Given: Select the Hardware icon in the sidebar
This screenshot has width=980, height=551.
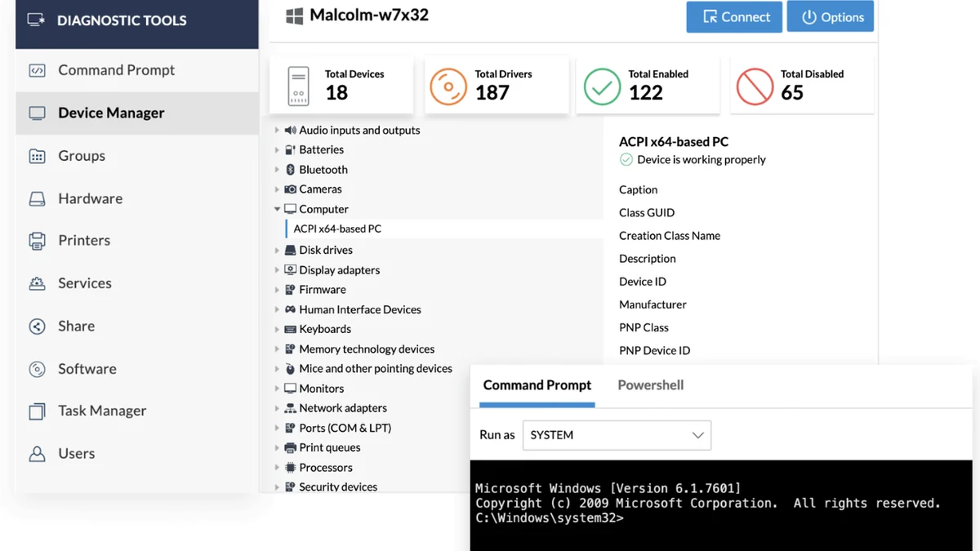Looking at the screenshot, I should pyautogui.click(x=37, y=199).
